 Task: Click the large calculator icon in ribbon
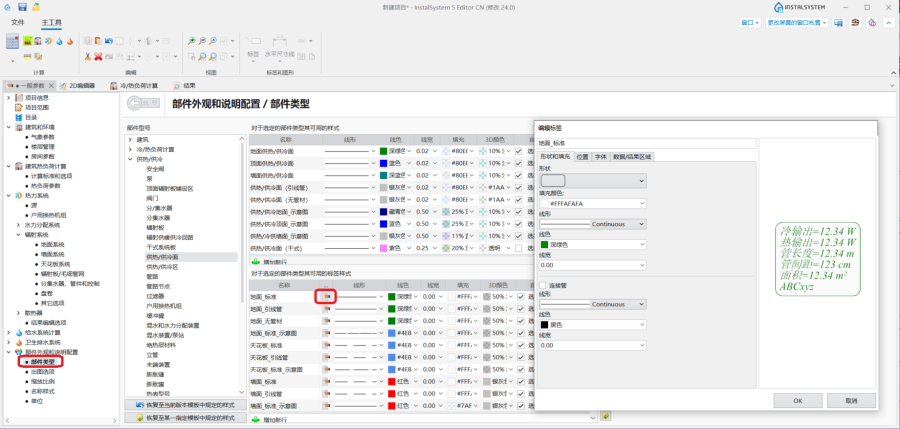(x=13, y=41)
